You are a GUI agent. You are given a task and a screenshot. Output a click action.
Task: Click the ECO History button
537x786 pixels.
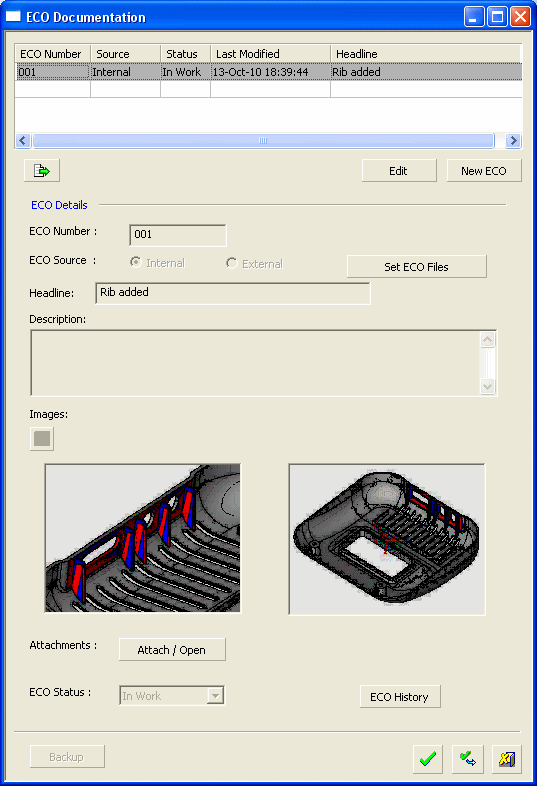click(x=400, y=697)
